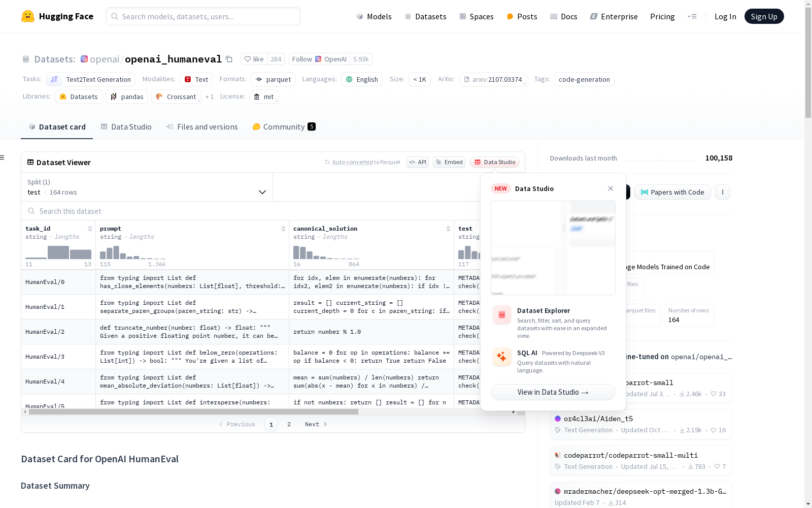This screenshot has height=508, width=812.
Task: Go to page 2 of dataset rows
Action: click(x=289, y=424)
